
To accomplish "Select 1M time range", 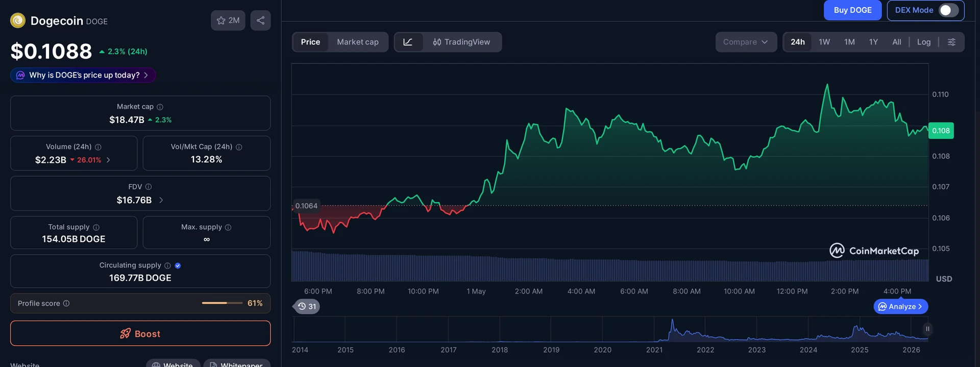I will pos(849,42).
